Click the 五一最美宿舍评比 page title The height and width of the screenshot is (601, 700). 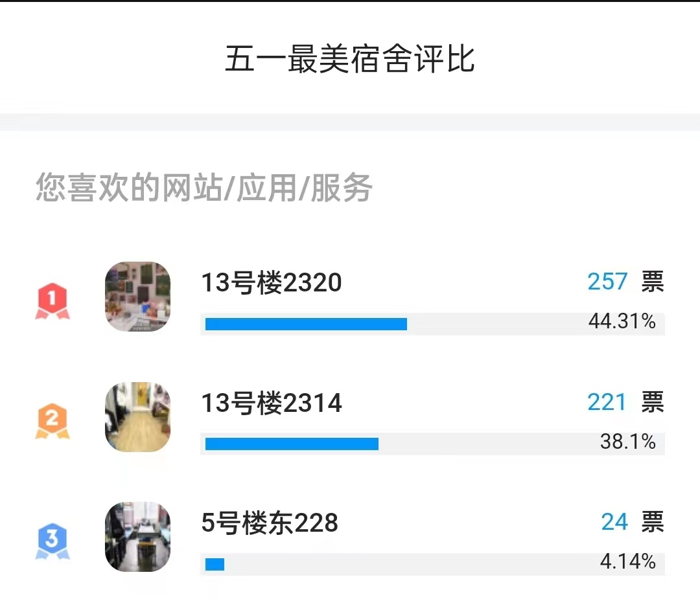(349, 58)
